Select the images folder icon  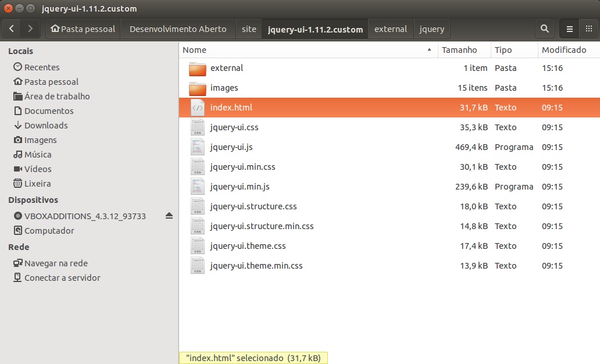click(x=198, y=88)
